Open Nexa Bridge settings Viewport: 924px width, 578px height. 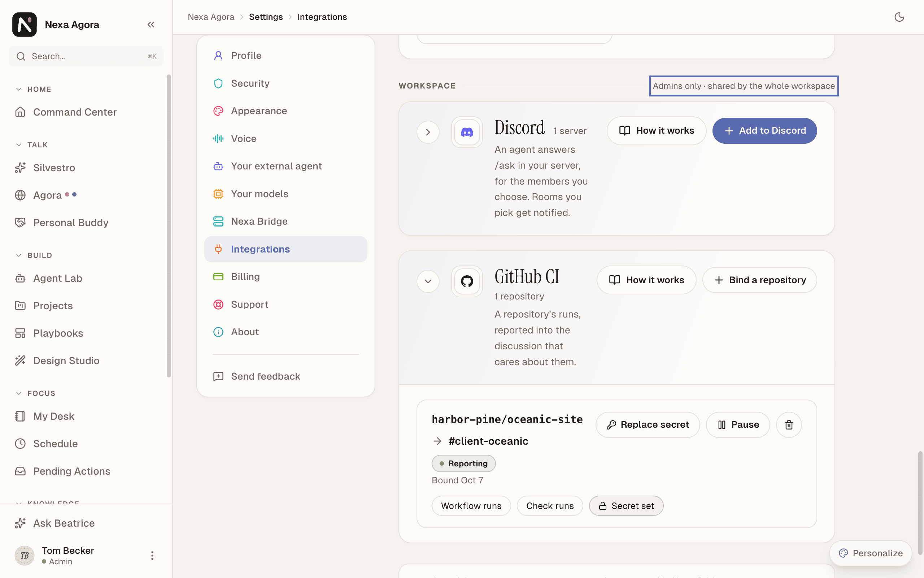(286, 221)
